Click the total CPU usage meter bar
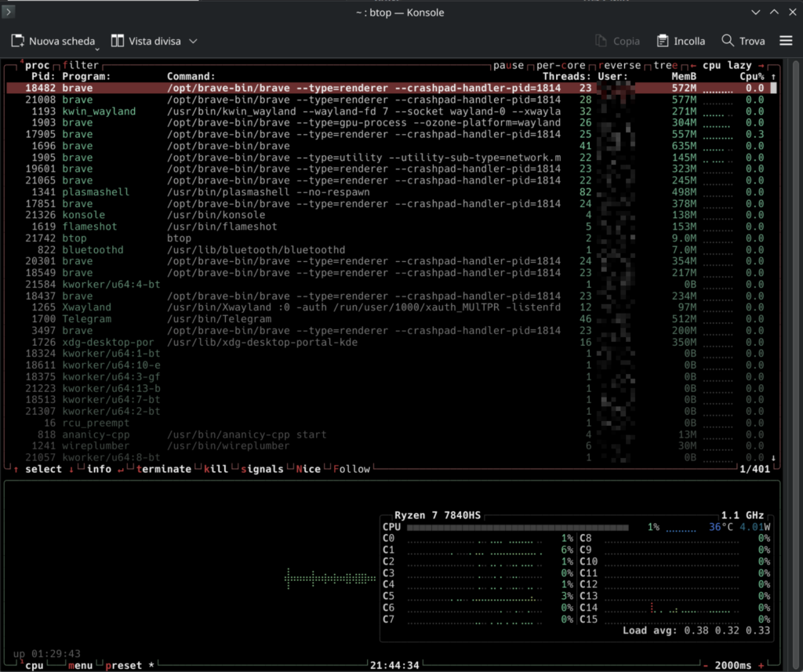 point(518,527)
